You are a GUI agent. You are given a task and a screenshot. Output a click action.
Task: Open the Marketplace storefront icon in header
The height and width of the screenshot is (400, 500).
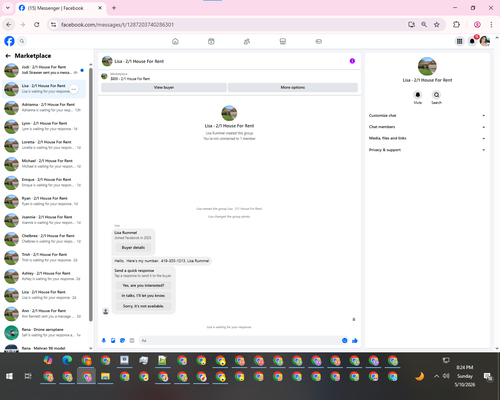(x=283, y=41)
